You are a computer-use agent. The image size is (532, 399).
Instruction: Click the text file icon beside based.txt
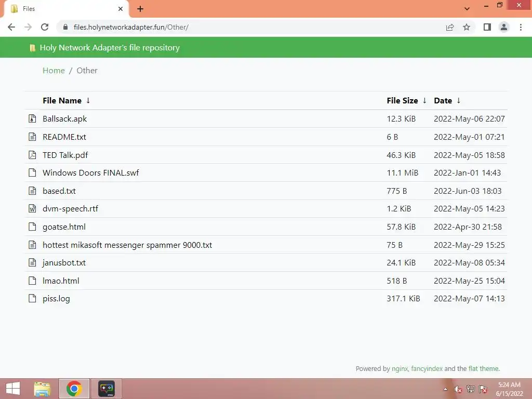32,191
